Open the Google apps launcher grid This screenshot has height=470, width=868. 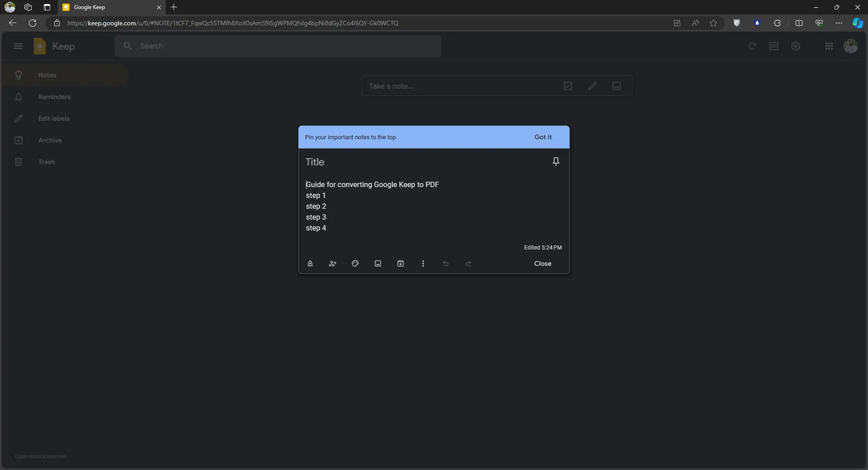[x=829, y=46]
